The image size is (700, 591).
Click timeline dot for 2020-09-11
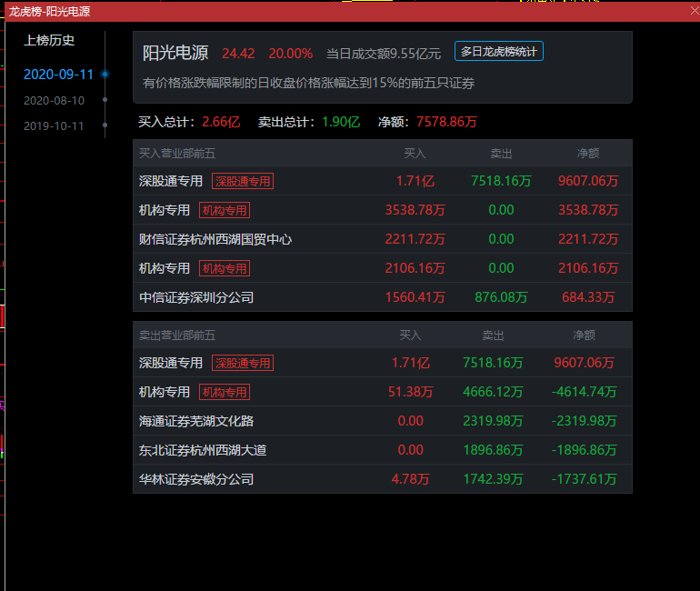point(105,74)
